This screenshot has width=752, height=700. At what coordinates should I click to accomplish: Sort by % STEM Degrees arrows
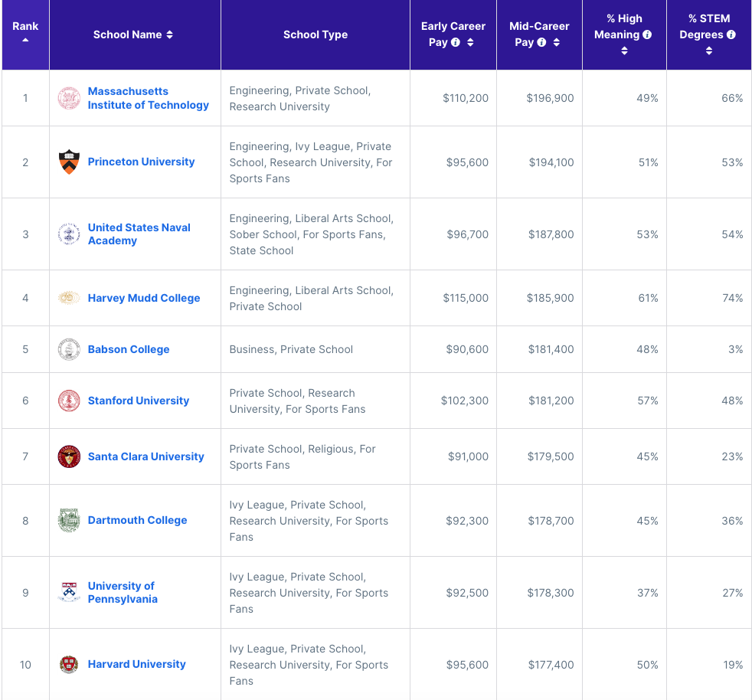[x=709, y=51]
